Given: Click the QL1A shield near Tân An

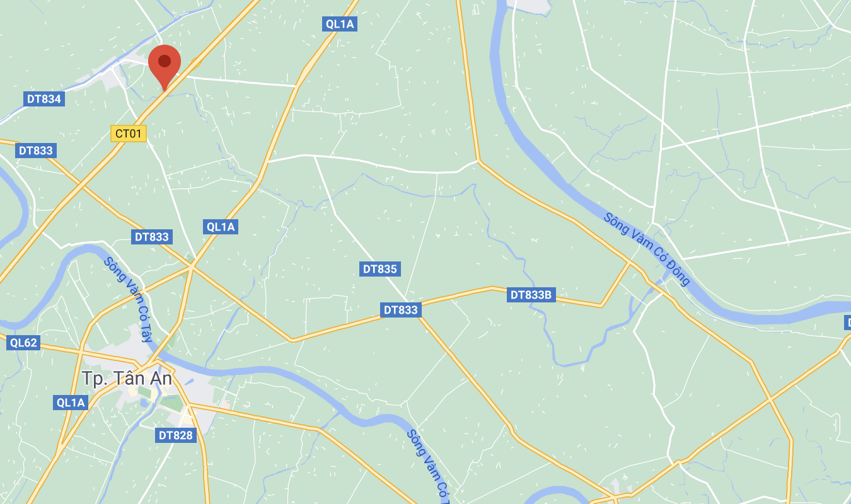Looking at the screenshot, I should 71,403.
